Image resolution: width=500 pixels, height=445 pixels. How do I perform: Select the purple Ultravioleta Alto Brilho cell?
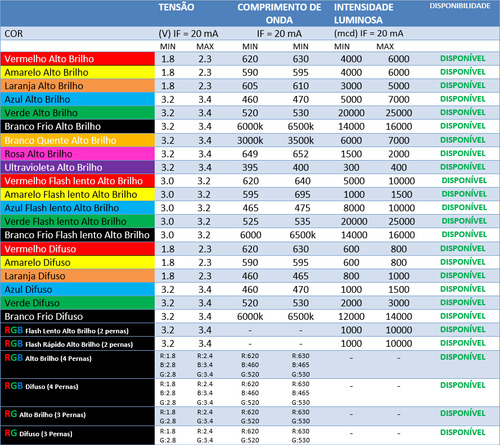[77, 167]
